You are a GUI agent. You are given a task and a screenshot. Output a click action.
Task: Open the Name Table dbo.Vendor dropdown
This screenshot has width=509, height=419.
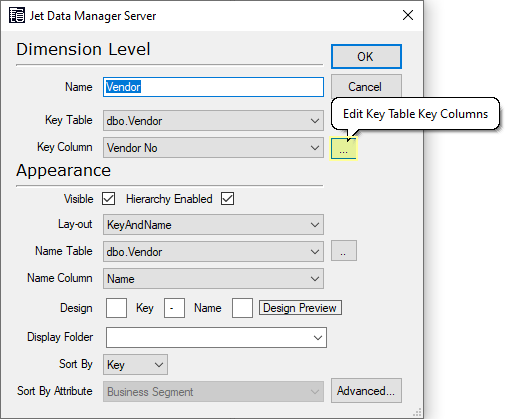click(x=213, y=252)
